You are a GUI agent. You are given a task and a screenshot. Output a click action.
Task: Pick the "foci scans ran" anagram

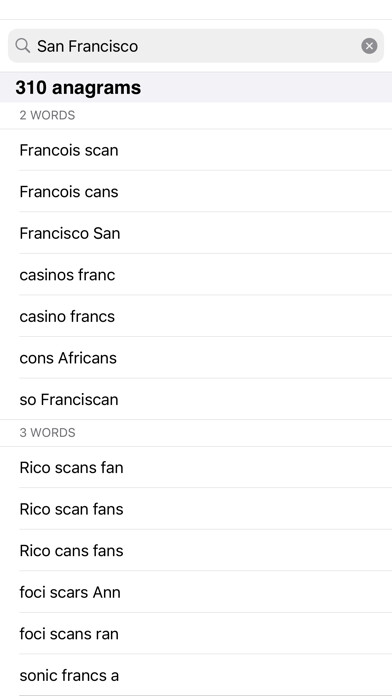point(196,633)
